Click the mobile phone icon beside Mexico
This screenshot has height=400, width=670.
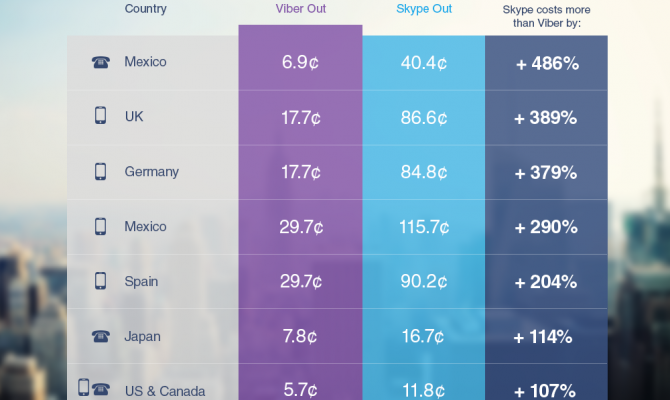[x=100, y=226]
